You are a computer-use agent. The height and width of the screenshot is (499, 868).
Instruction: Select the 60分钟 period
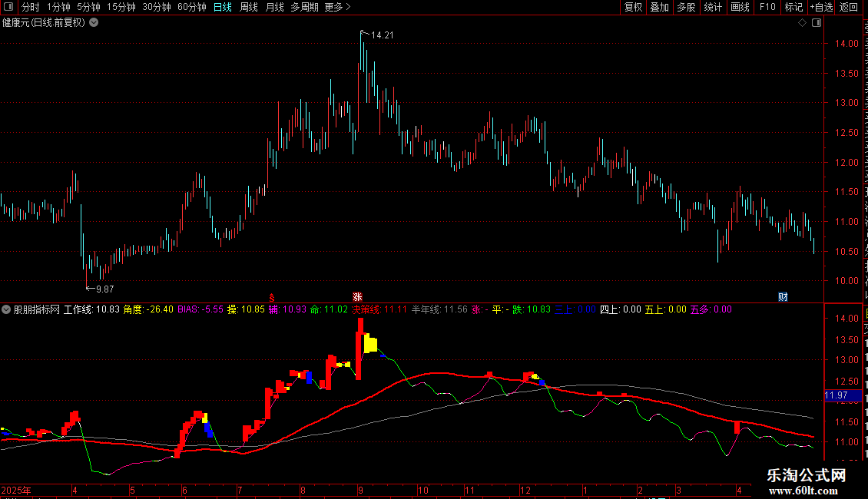coord(192,7)
